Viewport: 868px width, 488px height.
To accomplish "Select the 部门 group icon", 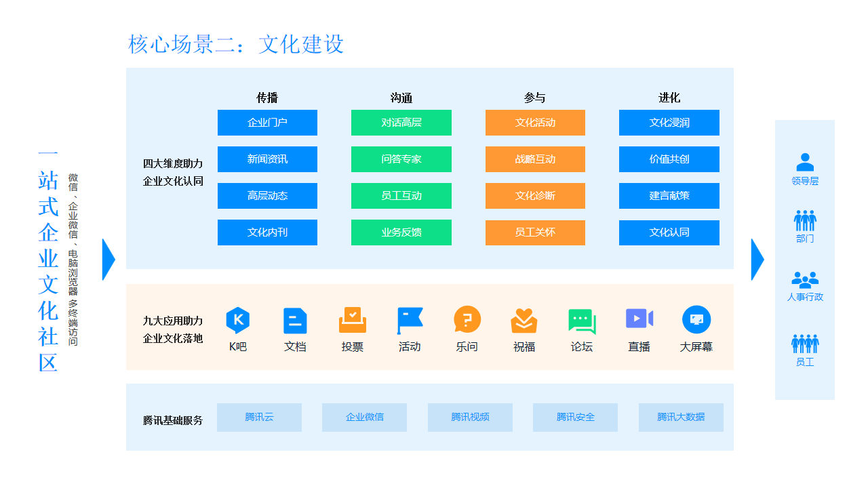I will 805,220.
